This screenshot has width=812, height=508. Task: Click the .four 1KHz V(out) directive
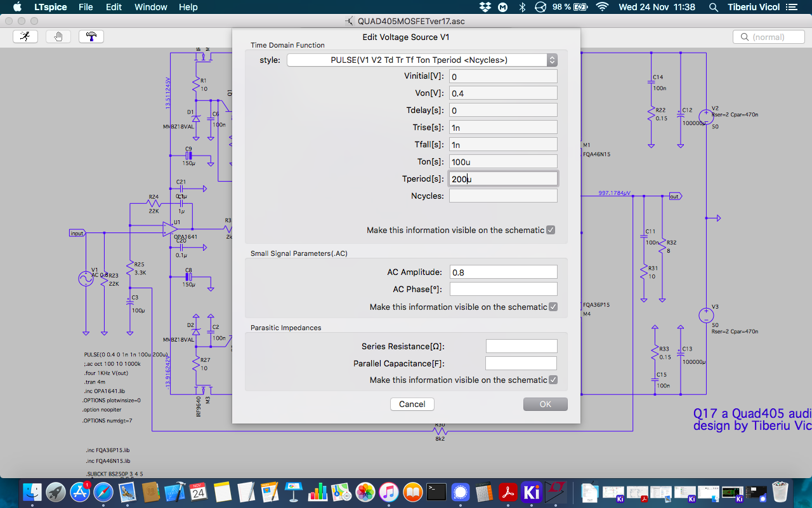click(106, 373)
